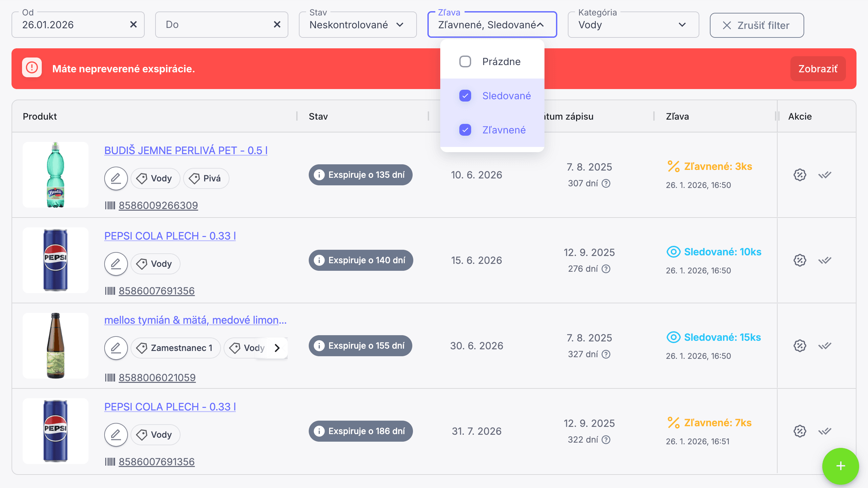Image resolution: width=868 pixels, height=488 pixels.
Task: Expand more tags arrow in mellos row
Action: pyautogui.click(x=277, y=348)
